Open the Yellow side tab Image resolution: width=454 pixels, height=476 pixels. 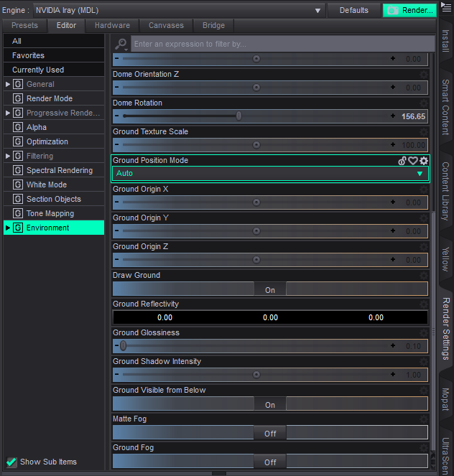(x=445, y=259)
